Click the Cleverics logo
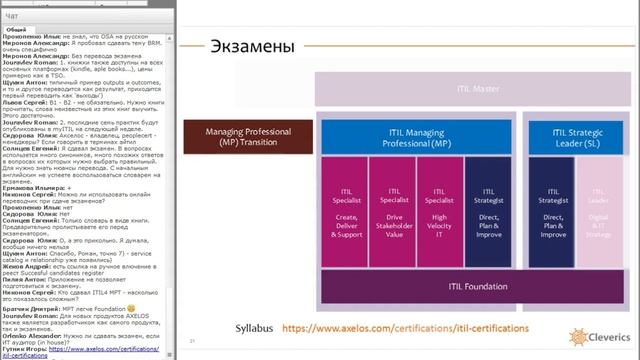The image size is (640, 360). click(600, 337)
